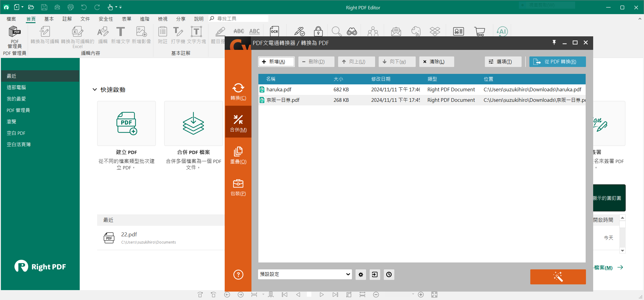The image size is (644, 300).
Task: Select 瀏覽 in the left sidebar
Action: (40, 122)
